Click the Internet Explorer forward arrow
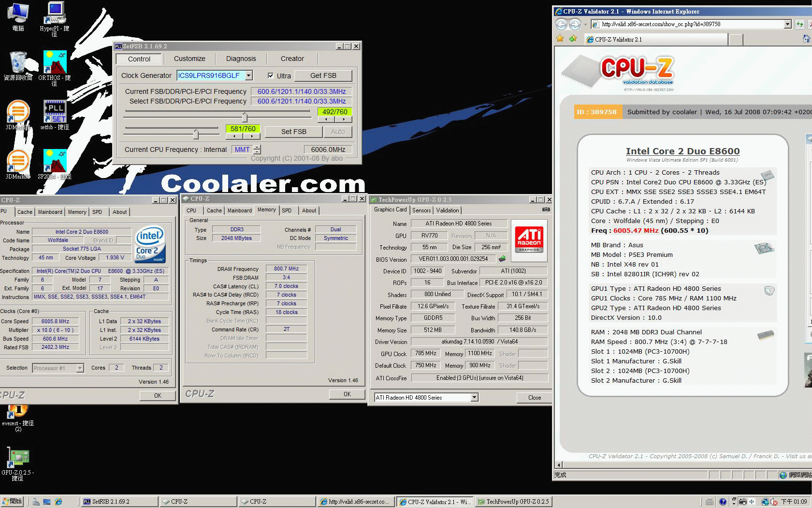Screen dimensions: 812x508 (x=575, y=24)
